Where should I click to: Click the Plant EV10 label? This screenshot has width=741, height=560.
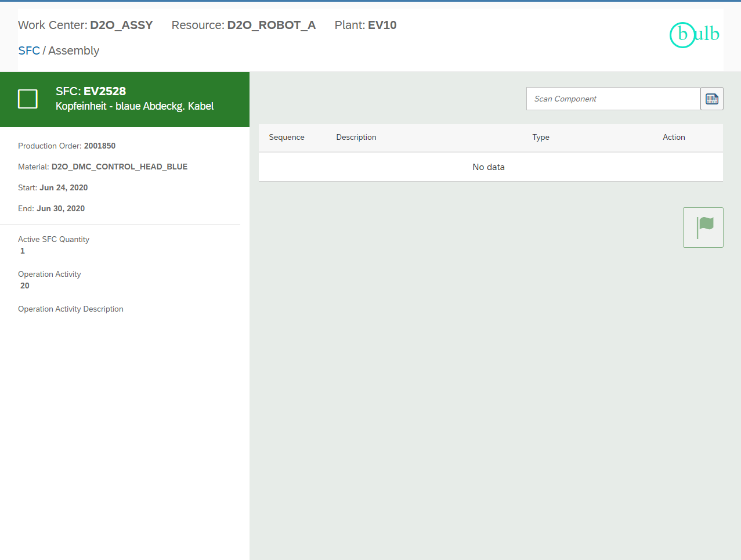click(x=366, y=25)
